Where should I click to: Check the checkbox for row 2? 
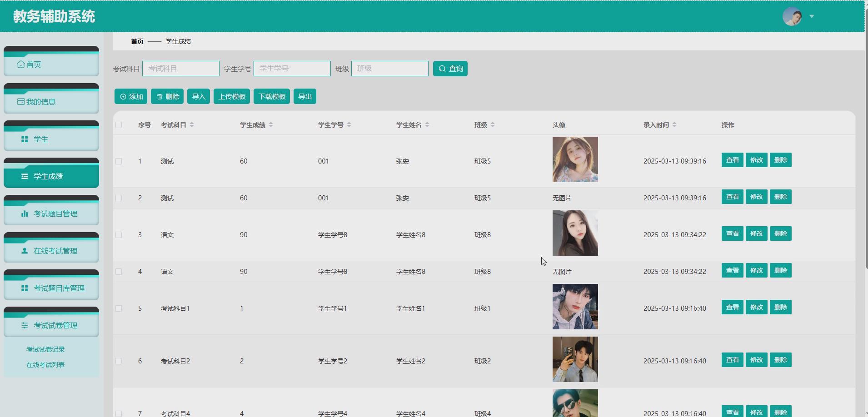(x=119, y=198)
